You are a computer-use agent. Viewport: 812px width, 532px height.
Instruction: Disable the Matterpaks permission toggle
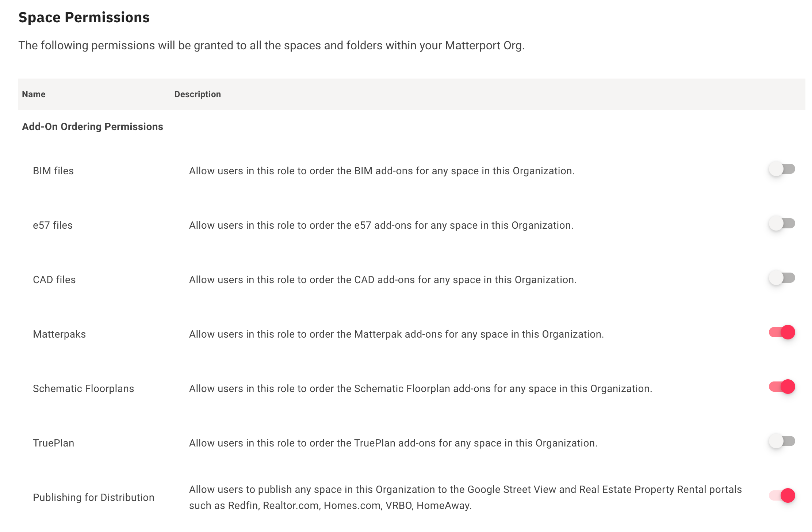(781, 332)
